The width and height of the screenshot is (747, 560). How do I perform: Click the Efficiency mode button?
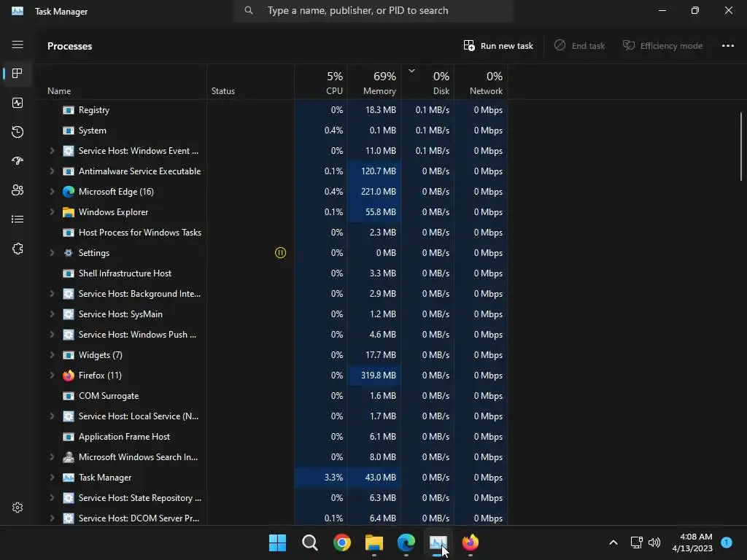click(662, 46)
